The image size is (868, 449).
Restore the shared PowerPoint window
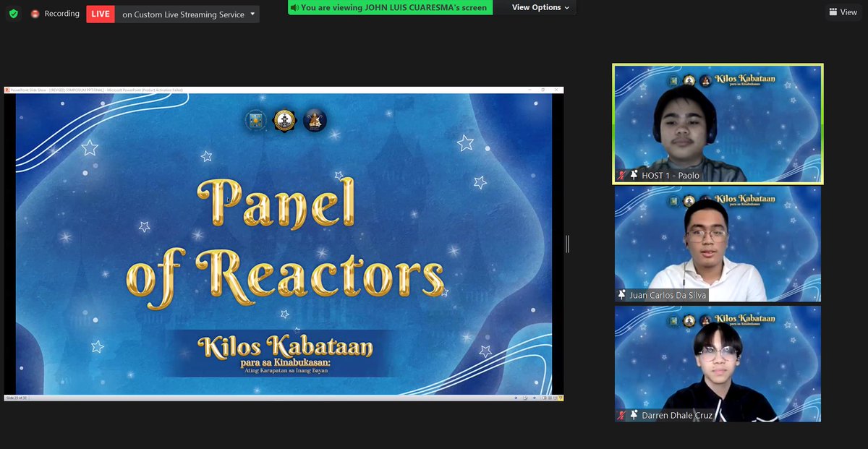(543, 90)
